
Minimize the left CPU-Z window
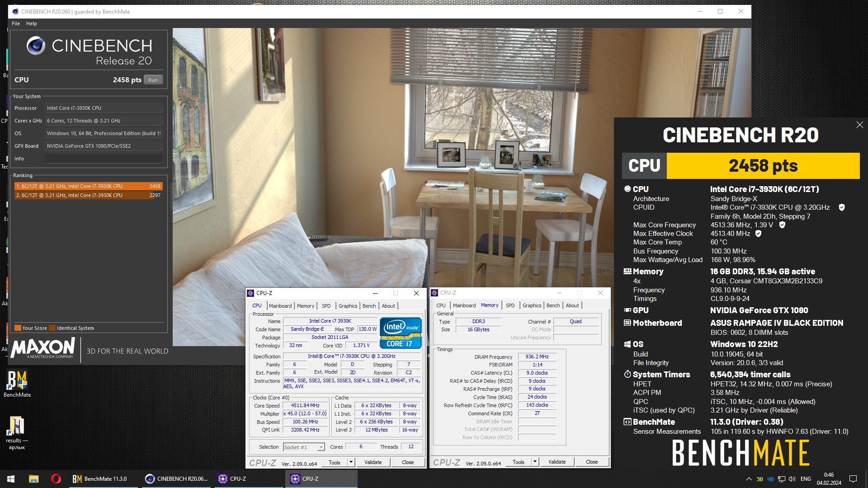coord(375,293)
